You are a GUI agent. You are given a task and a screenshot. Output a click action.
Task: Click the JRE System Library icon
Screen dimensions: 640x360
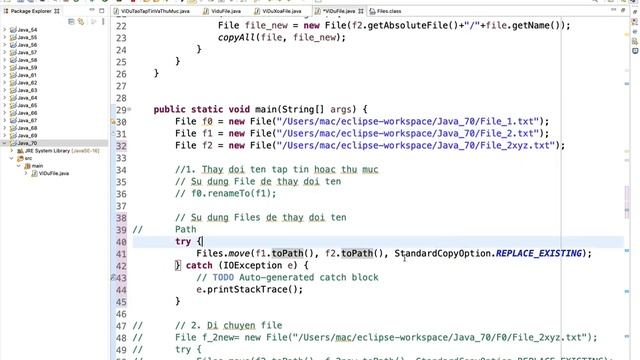pyautogui.click(x=20, y=151)
